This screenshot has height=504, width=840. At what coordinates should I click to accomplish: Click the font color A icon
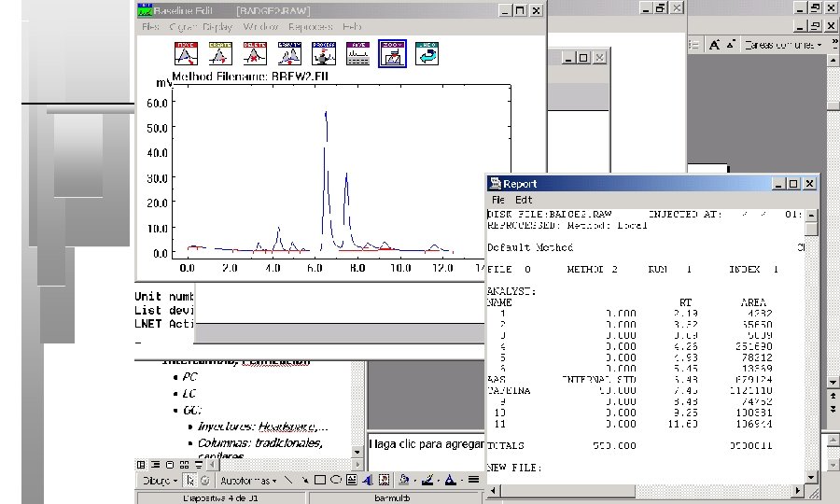click(451, 480)
